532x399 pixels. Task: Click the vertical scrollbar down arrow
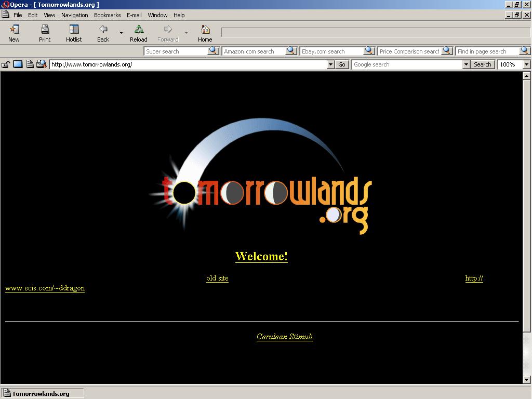point(526,380)
